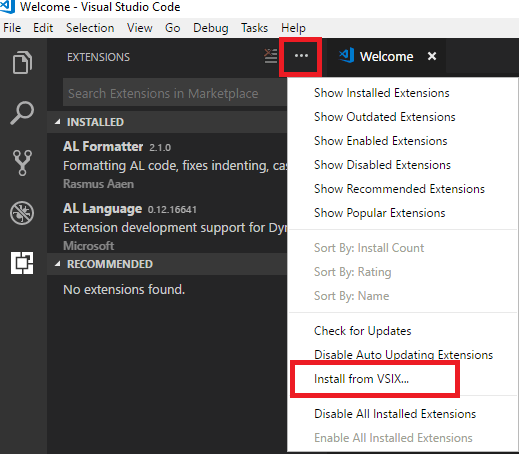Click the AL Language description text
Image resolution: width=519 pixels, height=454 pixels.
[175, 228]
